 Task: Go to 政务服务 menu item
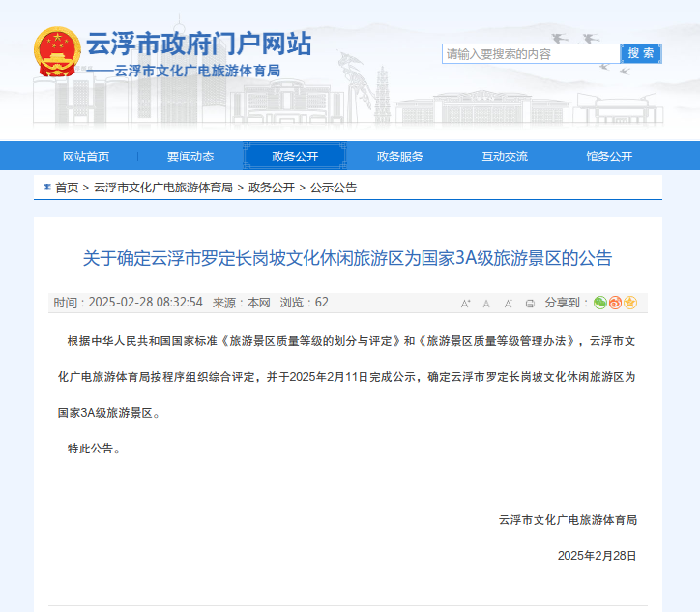[x=399, y=157]
